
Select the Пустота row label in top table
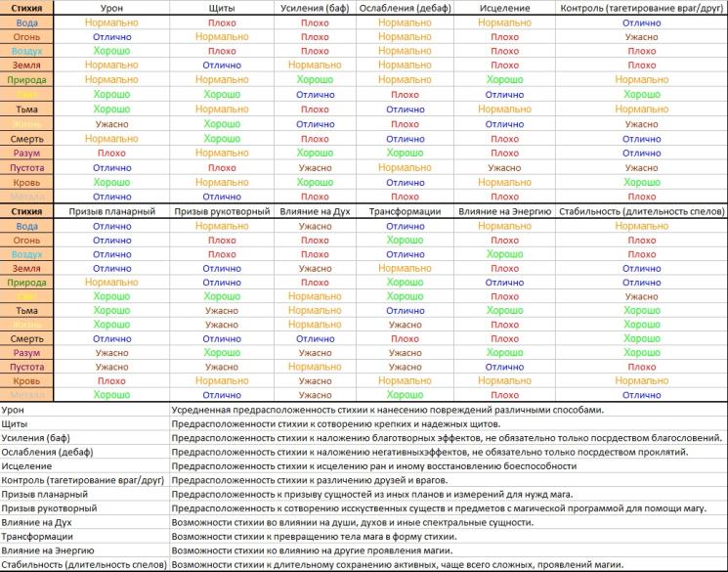coord(26,168)
